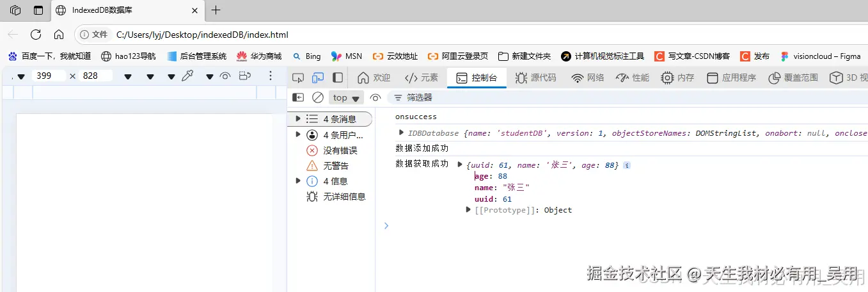The width and height of the screenshot is (868, 292).
Task: Select the 无详细信息 sidebar row
Action: (x=331, y=197)
